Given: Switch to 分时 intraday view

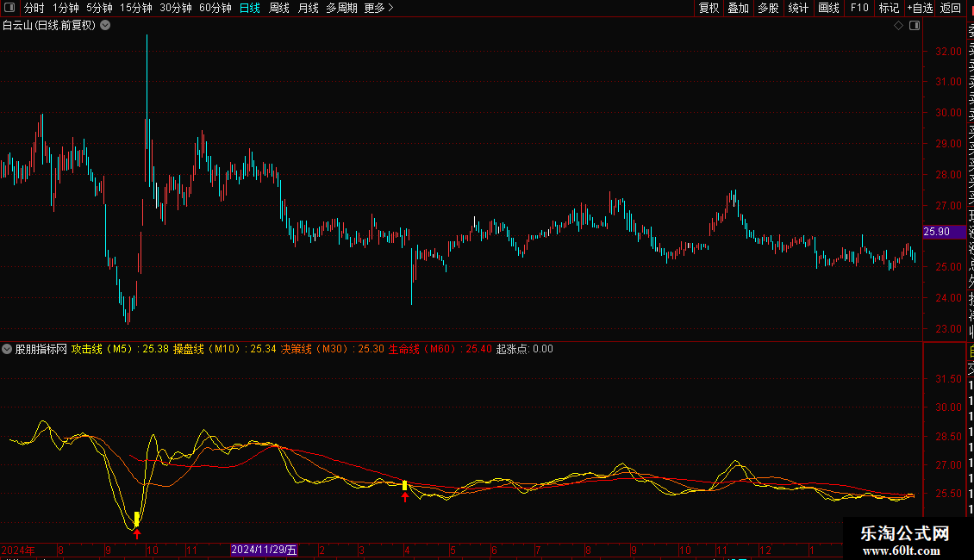Looking at the screenshot, I should [x=34, y=8].
